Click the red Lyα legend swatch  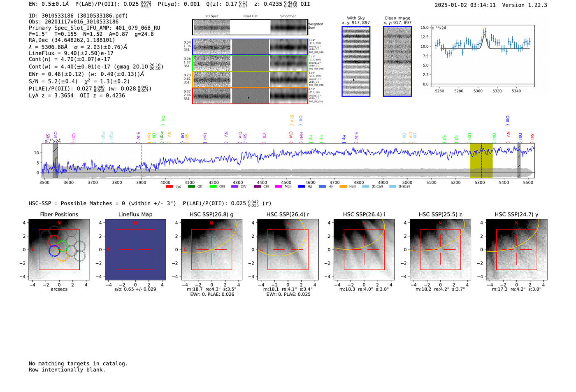point(169,187)
